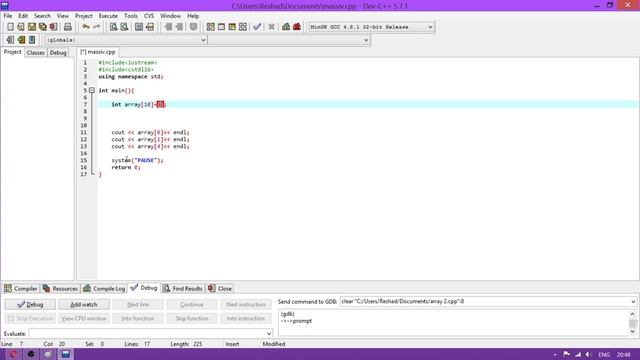This screenshot has width=640, height=360.
Task: Print the file with printer icon
Action: [68, 27]
